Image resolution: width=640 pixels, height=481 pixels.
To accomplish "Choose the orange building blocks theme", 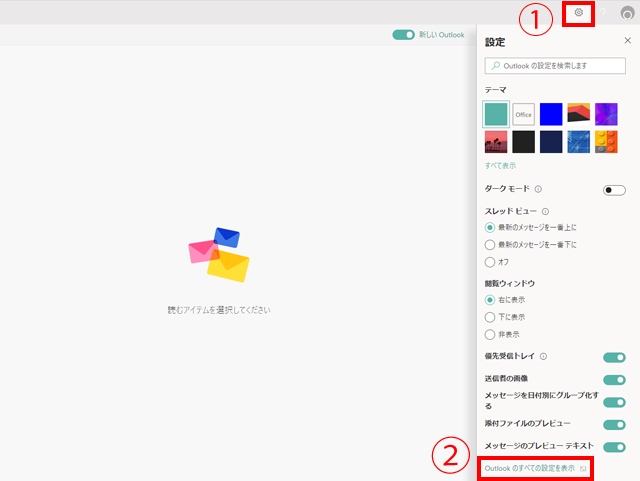I will tap(606, 142).
